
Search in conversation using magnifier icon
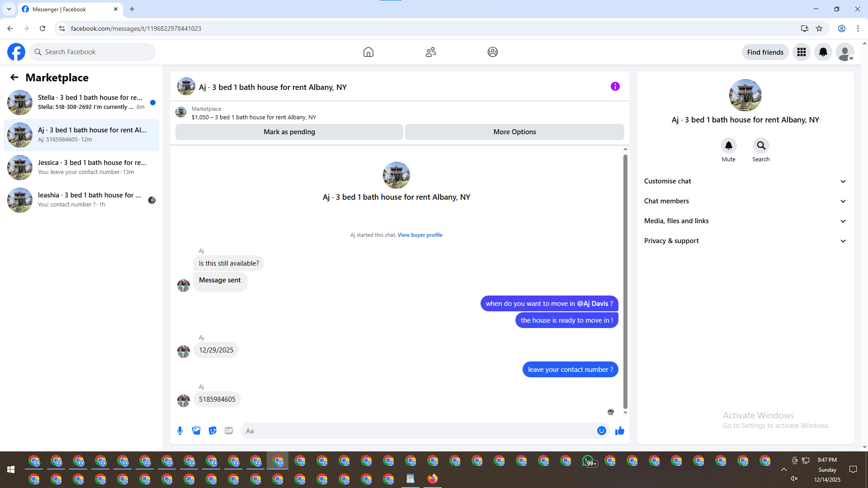(761, 145)
